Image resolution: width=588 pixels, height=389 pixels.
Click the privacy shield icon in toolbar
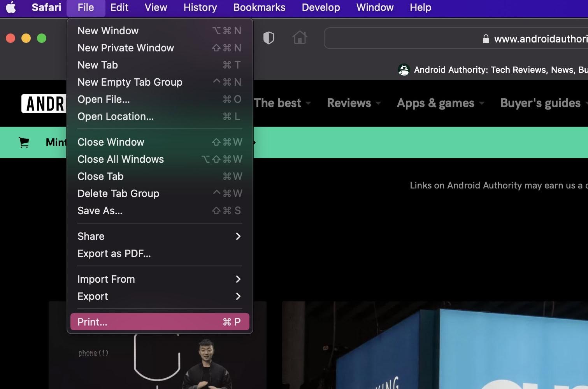(269, 38)
